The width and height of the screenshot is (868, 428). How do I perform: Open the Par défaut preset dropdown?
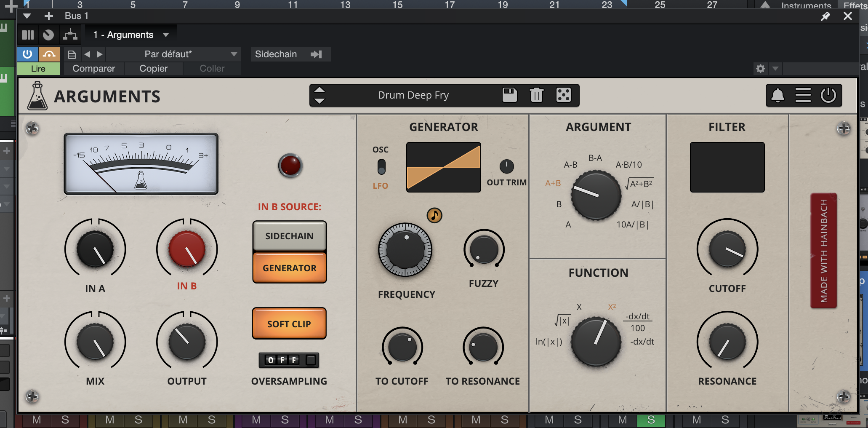point(173,54)
